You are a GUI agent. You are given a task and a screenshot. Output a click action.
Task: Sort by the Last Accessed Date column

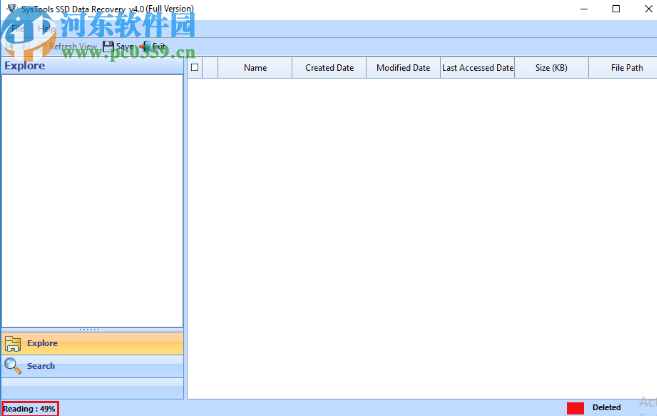(x=477, y=67)
